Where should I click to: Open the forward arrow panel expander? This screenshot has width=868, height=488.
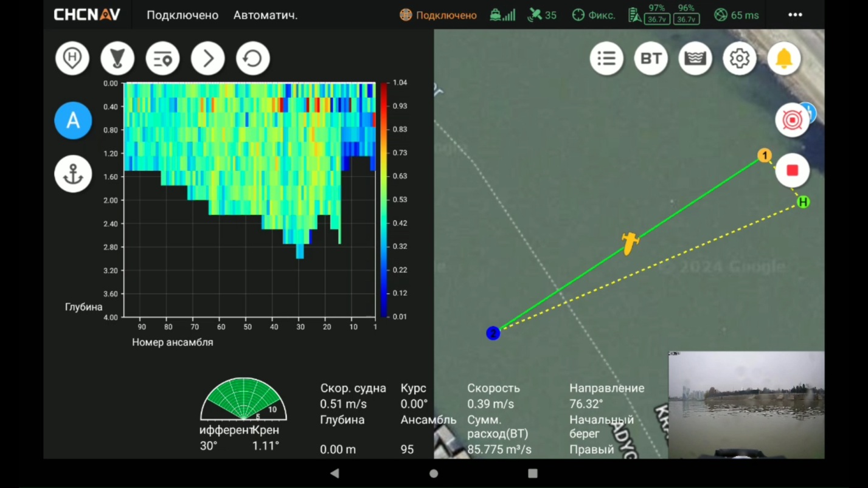point(207,58)
